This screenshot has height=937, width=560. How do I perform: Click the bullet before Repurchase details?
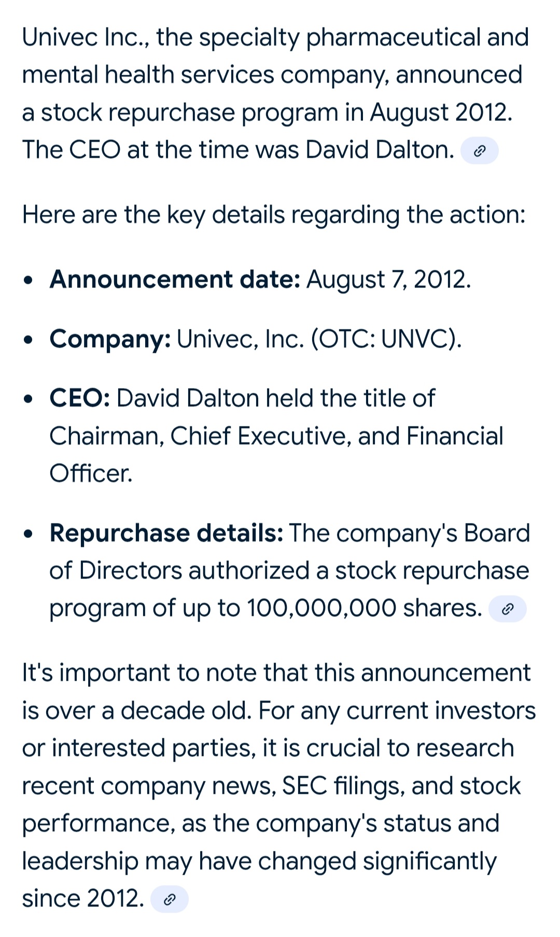30,534
